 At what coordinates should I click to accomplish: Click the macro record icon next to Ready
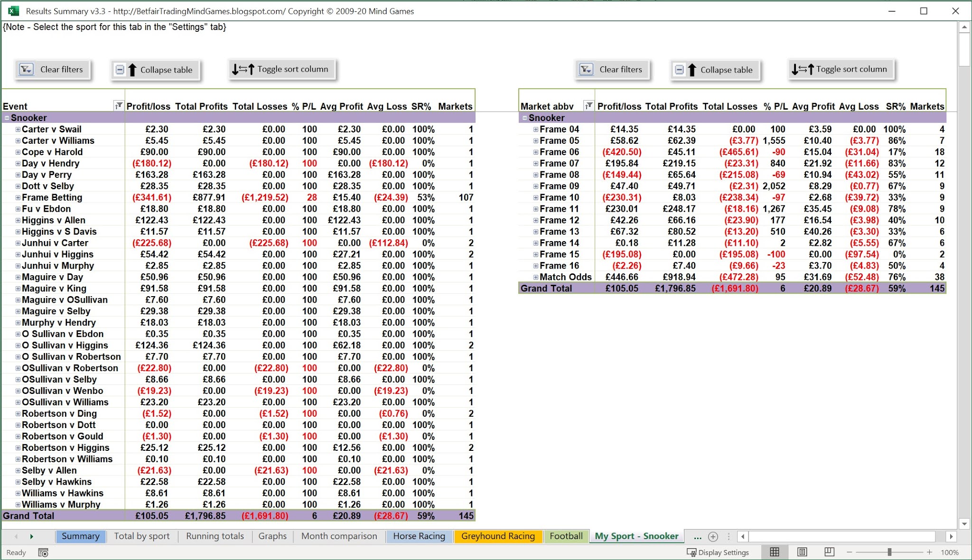[x=43, y=552]
